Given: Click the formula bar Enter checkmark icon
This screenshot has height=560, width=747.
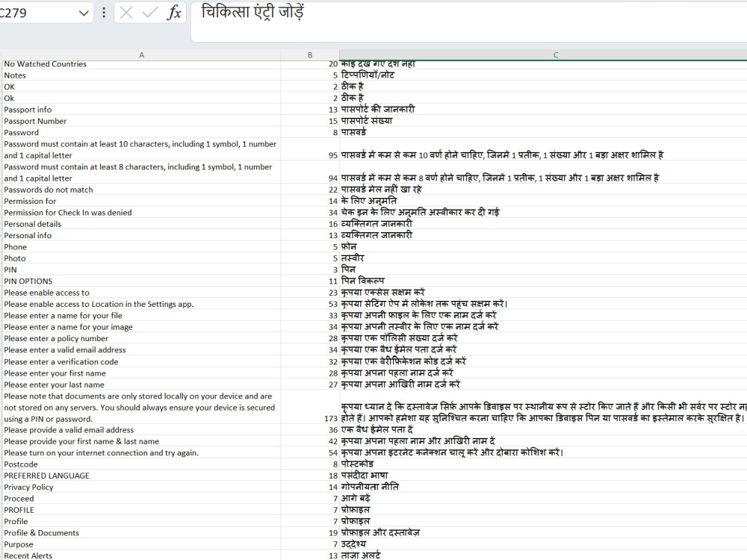Looking at the screenshot, I should (149, 13).
